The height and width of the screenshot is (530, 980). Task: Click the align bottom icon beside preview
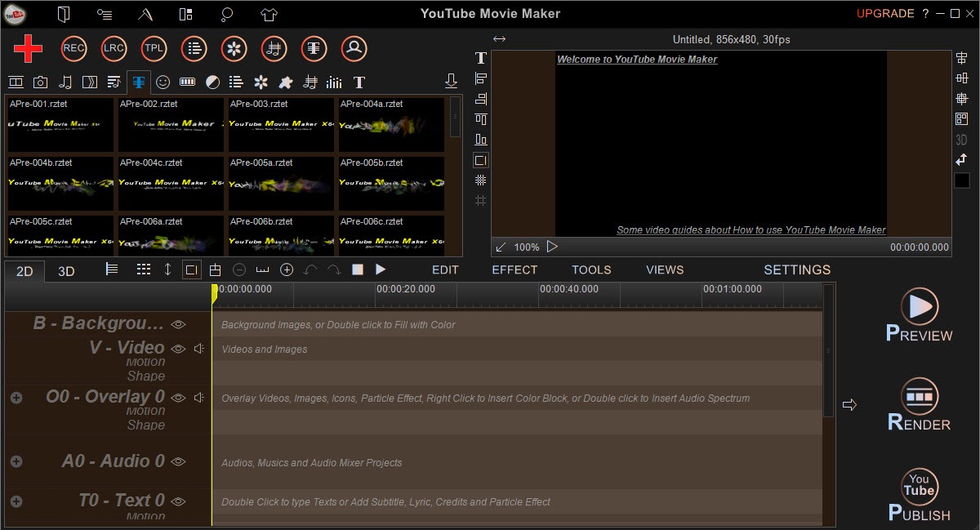click(481, 140)
